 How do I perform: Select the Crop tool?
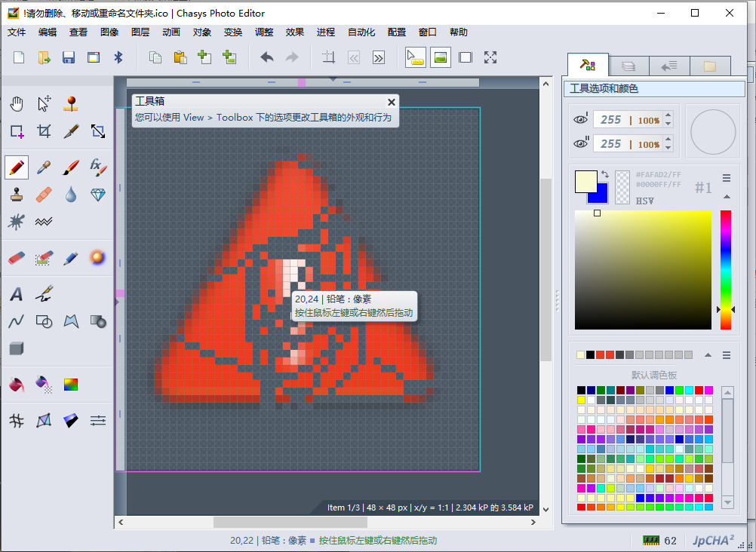pos(44,130)
